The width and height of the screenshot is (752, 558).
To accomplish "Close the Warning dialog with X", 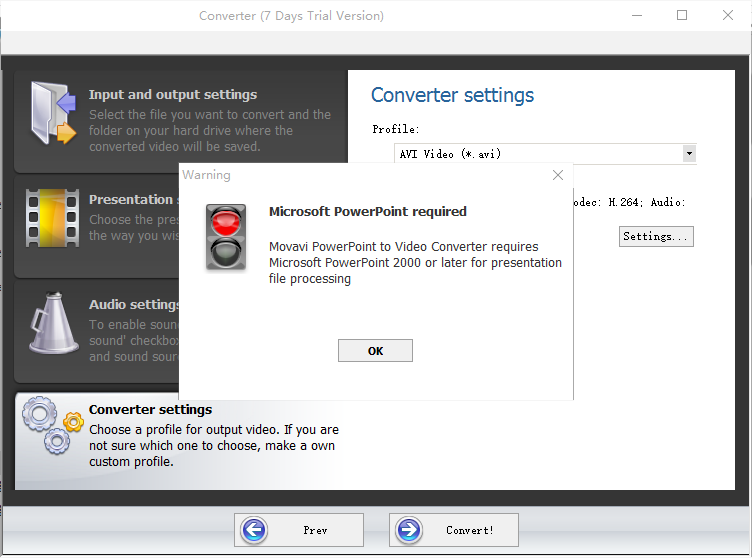I will click(558, 175).
